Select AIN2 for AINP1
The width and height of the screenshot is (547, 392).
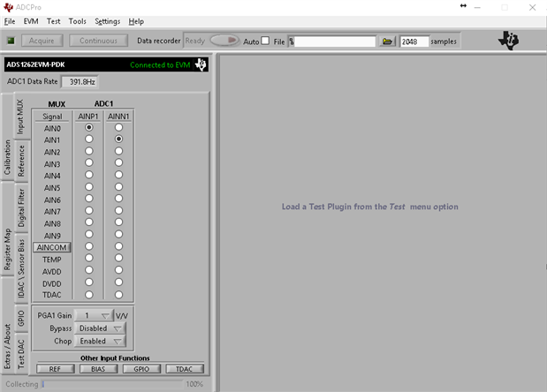[x=89, y=151]
